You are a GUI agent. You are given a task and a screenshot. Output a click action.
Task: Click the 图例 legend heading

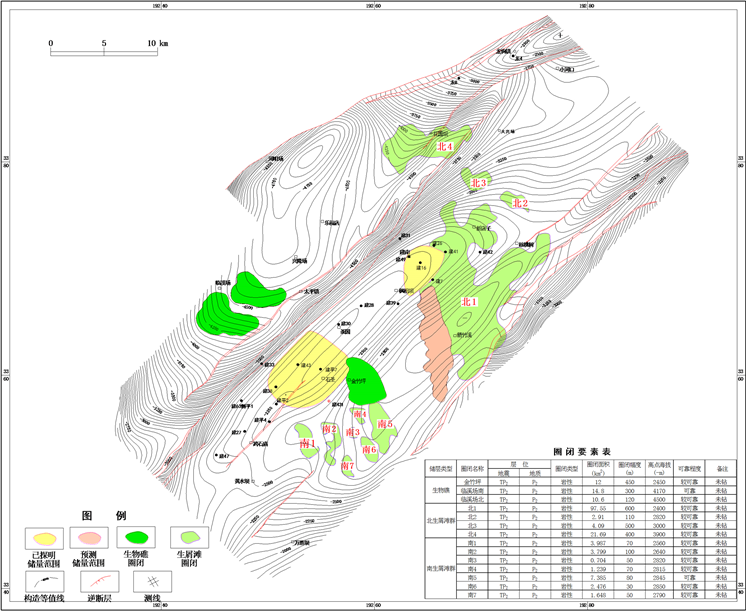point(103,516)
